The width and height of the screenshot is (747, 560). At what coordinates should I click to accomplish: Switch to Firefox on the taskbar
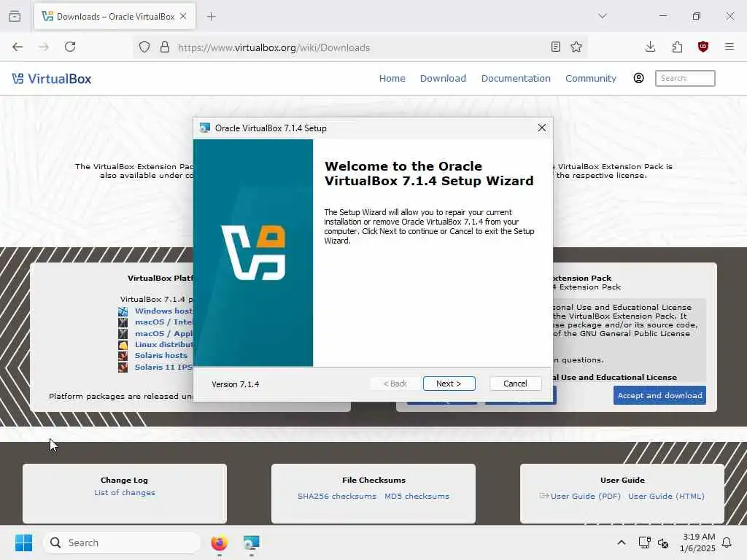pos(219,542)
